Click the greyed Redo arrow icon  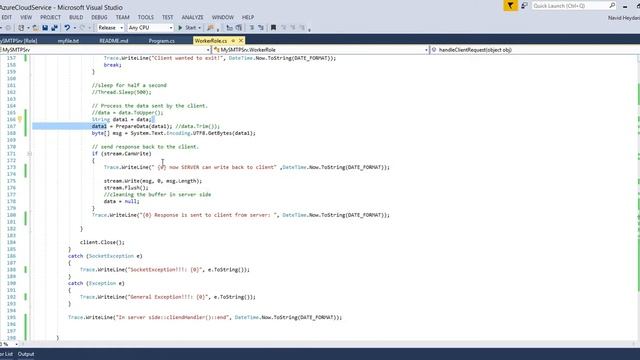click(82, 28)
